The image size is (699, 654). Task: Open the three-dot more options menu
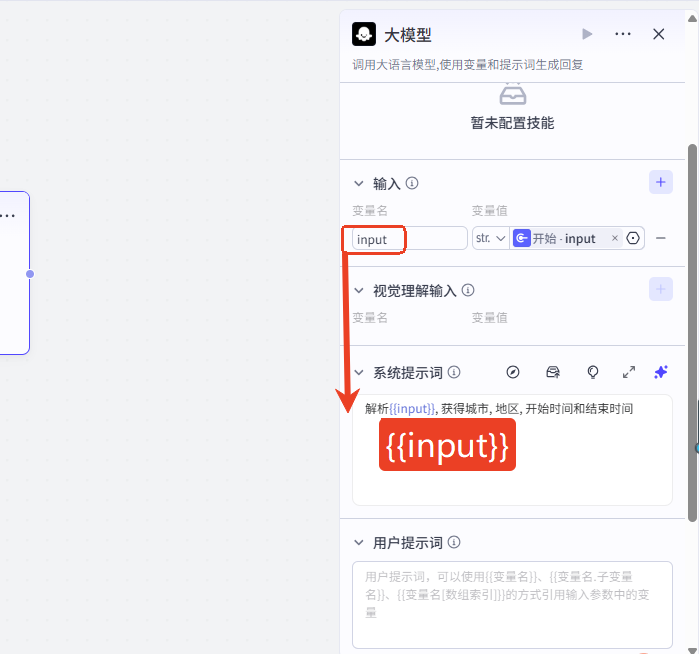(623, 34)
